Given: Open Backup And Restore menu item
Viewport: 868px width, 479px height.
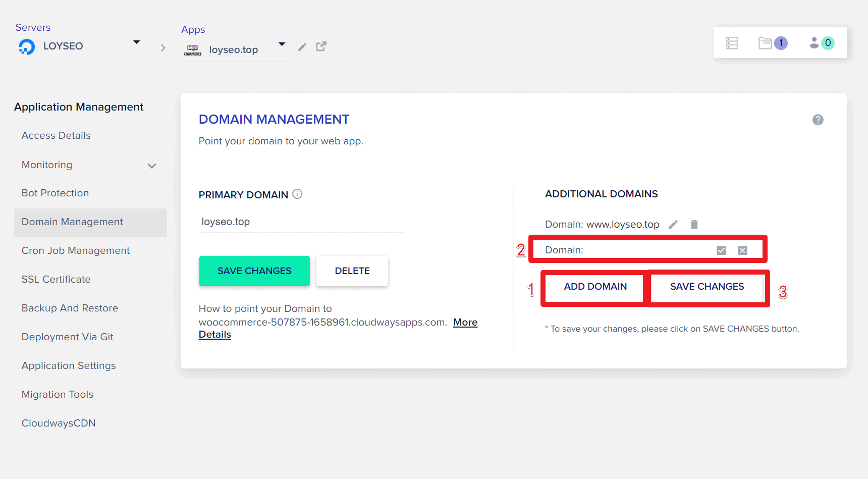Looking at the screenshot, I should pyautogui.click(x=70, y=308).
